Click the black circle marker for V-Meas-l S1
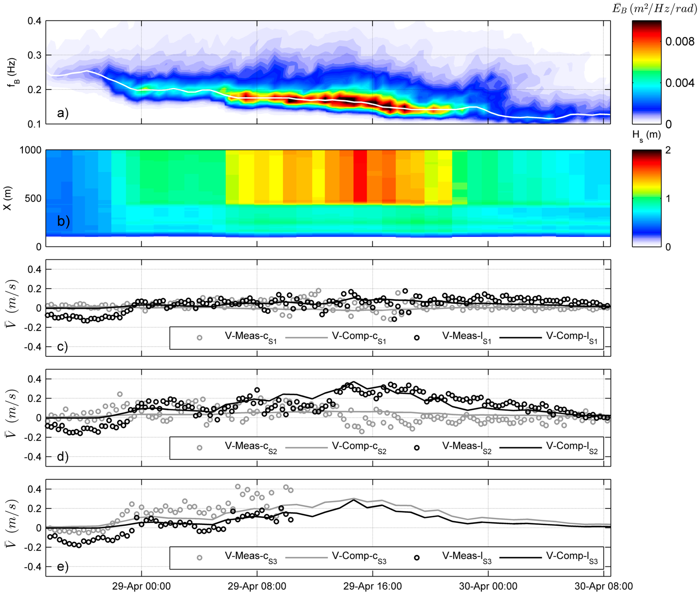The height and width of the screenshot is (595, 700). pyautogui.click(x=417, y=338)
